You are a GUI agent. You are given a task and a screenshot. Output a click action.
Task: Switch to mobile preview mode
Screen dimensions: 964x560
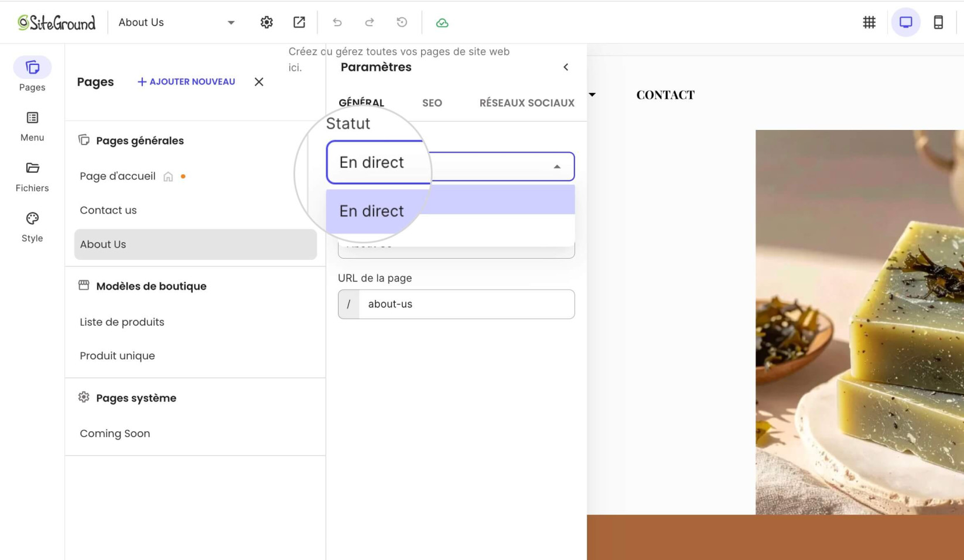938,22
